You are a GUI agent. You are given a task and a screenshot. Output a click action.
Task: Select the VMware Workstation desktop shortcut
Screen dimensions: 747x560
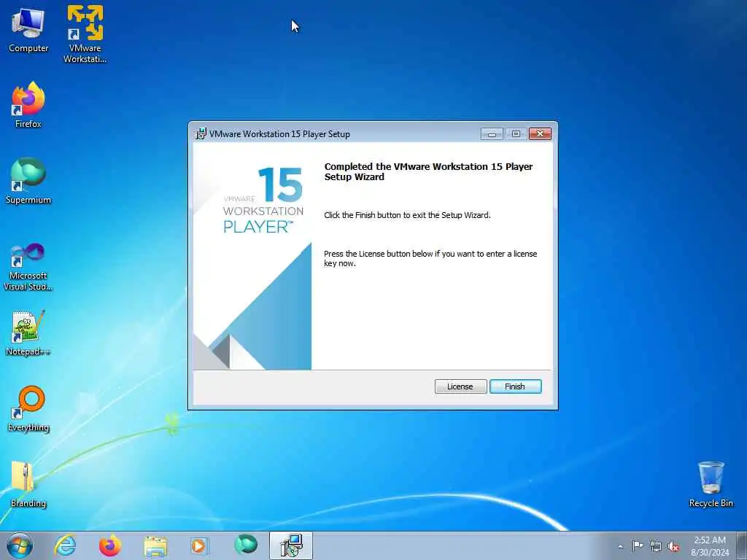pyautogui.click(x=85, y=34)
